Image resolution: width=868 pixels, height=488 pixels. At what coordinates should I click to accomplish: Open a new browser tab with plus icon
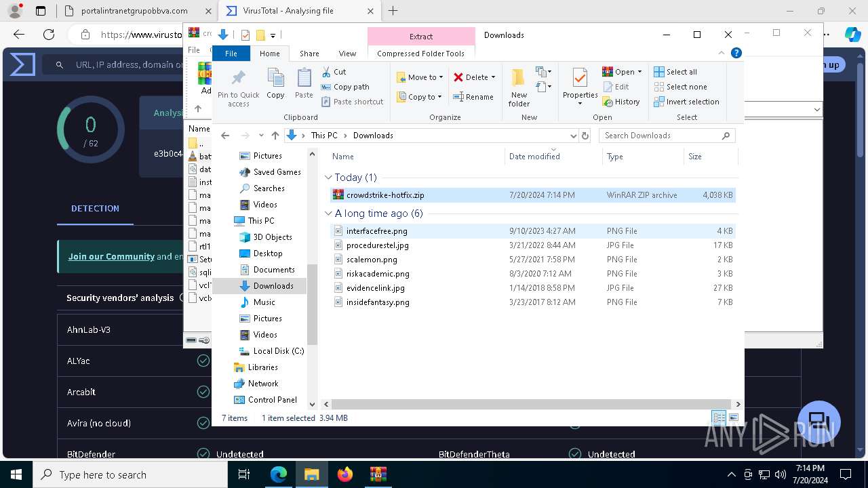click(393, 11)
